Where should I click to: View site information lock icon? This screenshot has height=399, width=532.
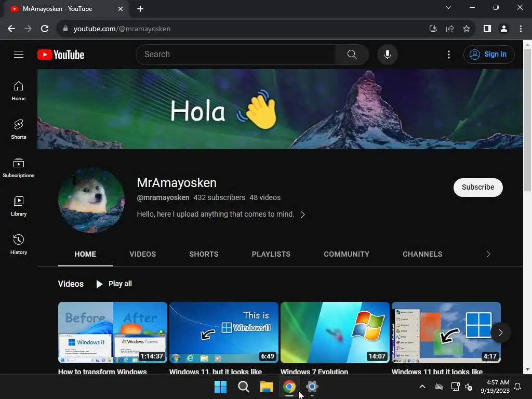(x=65, y=29)
